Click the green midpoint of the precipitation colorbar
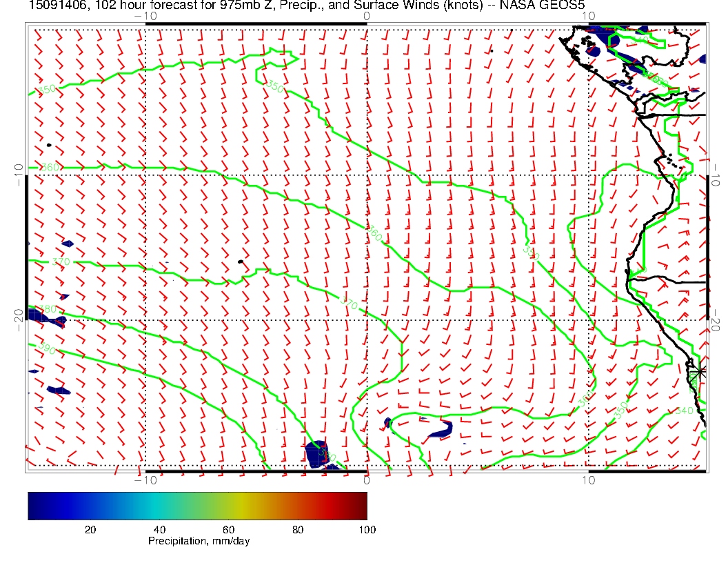 click(197, 506)
